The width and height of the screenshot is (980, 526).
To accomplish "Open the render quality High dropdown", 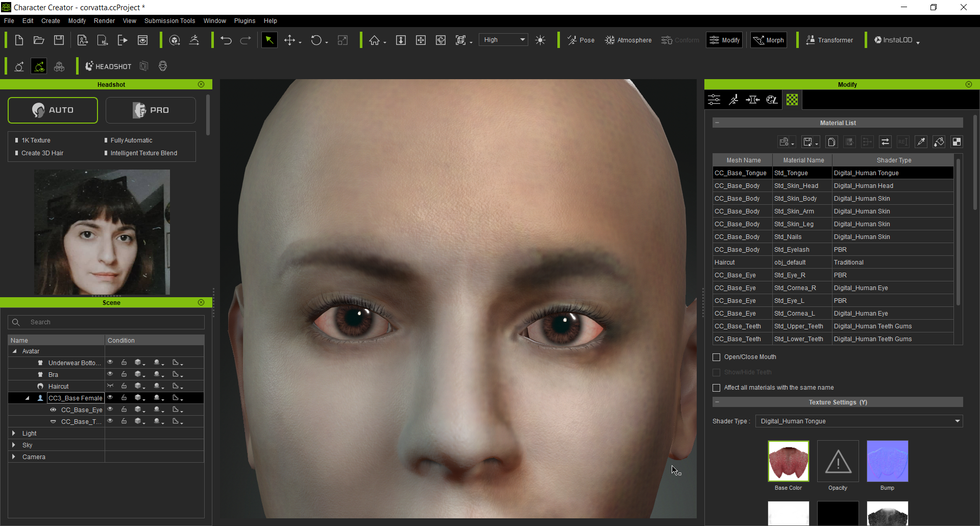I will tap(504, 40).
